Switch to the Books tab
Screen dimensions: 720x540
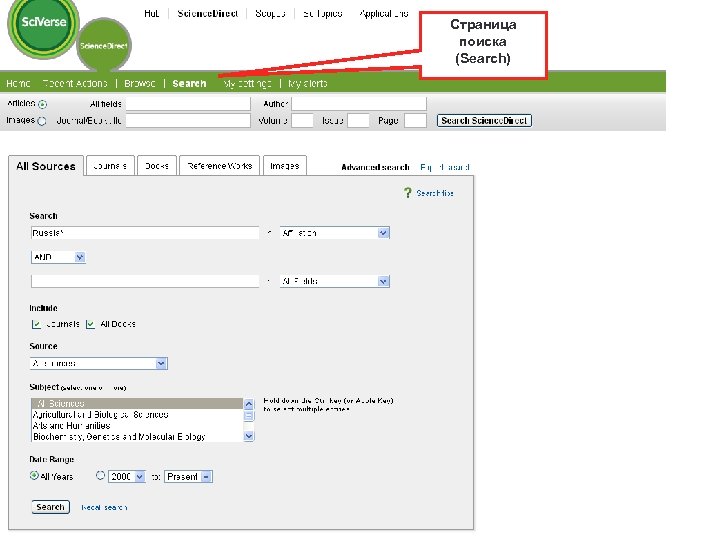[x=157, y=166]
